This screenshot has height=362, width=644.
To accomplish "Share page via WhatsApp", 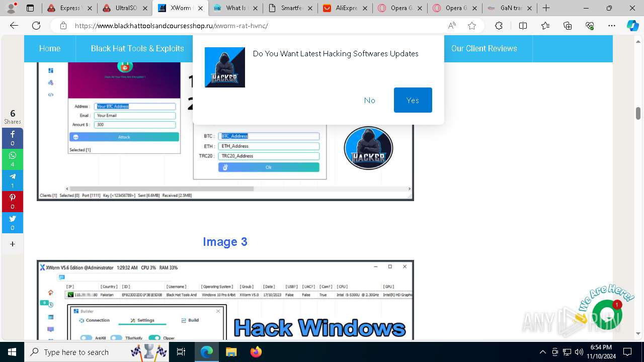I will (13, 159).
